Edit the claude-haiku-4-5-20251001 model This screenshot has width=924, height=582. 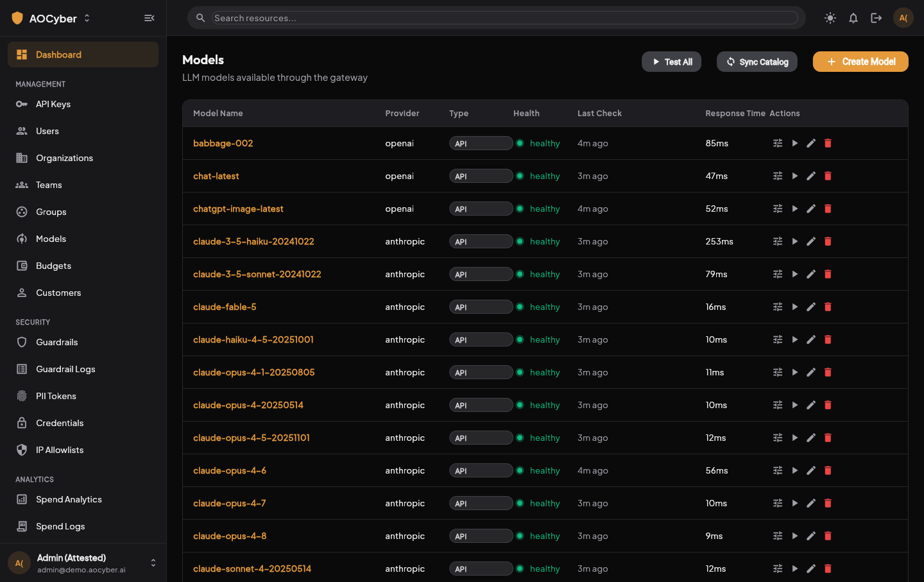[811, 339]
